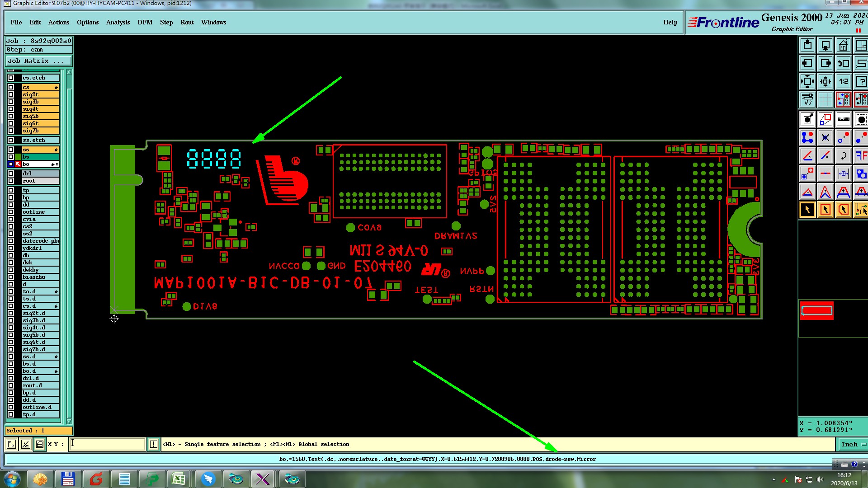
Task: Open the DFM menu
Action: tap(145, 22)
